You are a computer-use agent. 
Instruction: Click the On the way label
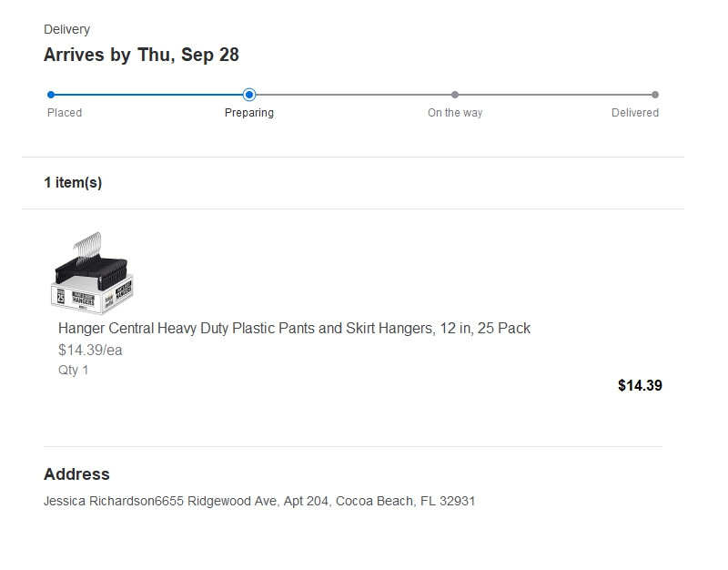point(455,113)
